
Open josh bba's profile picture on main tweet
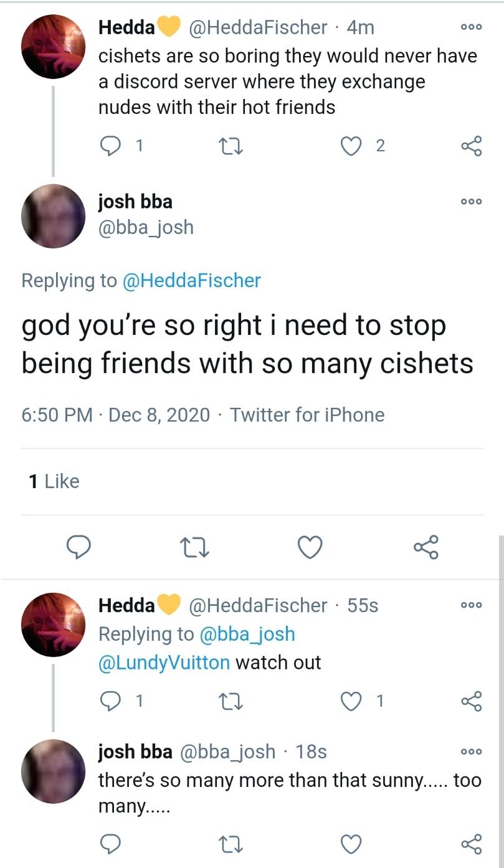coord(53,216)
